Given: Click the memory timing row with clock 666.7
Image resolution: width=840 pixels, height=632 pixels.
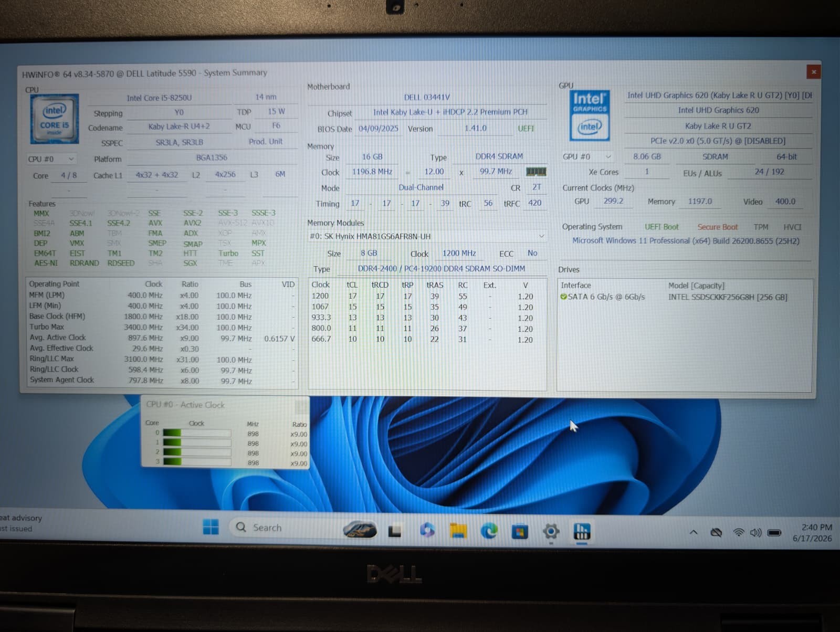Looking at the screenshot, I should [x=426, y=340].
